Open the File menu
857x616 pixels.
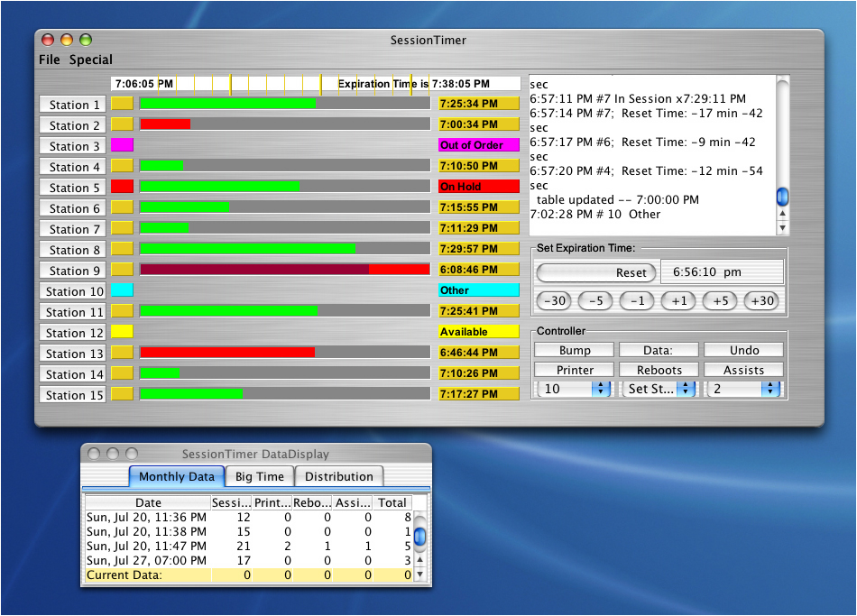coord(50,60)
